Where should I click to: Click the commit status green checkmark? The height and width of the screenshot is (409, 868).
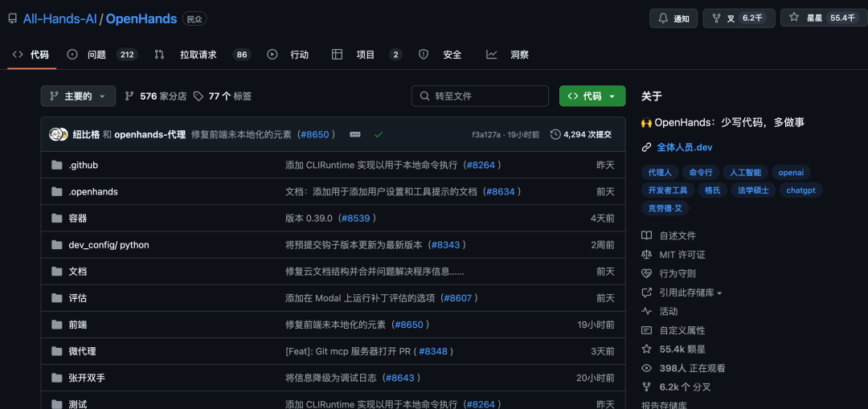click(x=379, y=134)
